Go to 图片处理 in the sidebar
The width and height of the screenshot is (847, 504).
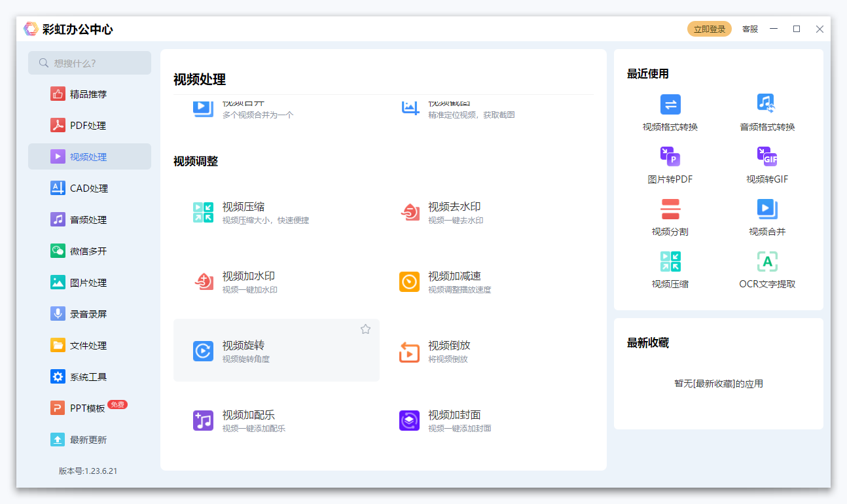[x=90, y=282]
